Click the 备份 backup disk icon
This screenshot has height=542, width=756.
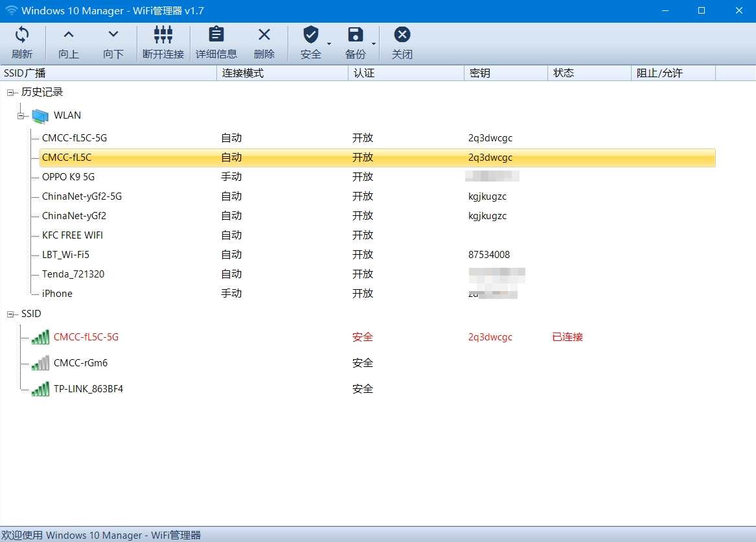coord(355,34)
